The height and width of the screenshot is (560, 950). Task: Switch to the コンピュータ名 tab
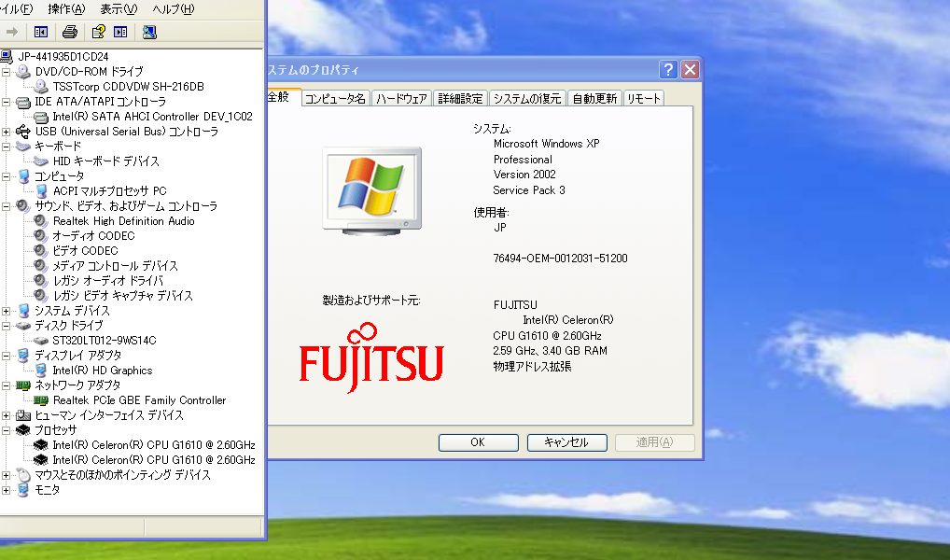click(x=335, y=98)
